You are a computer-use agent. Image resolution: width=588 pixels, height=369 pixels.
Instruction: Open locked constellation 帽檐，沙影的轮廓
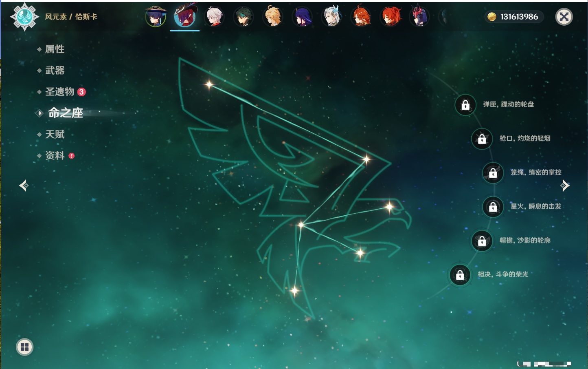(x=482, y=241)
